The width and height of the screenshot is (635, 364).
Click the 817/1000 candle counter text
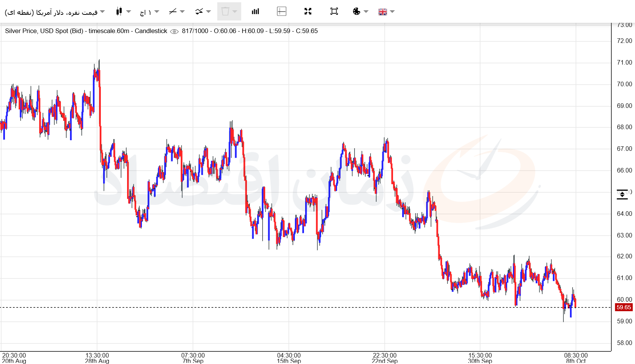tap(195, 31)
